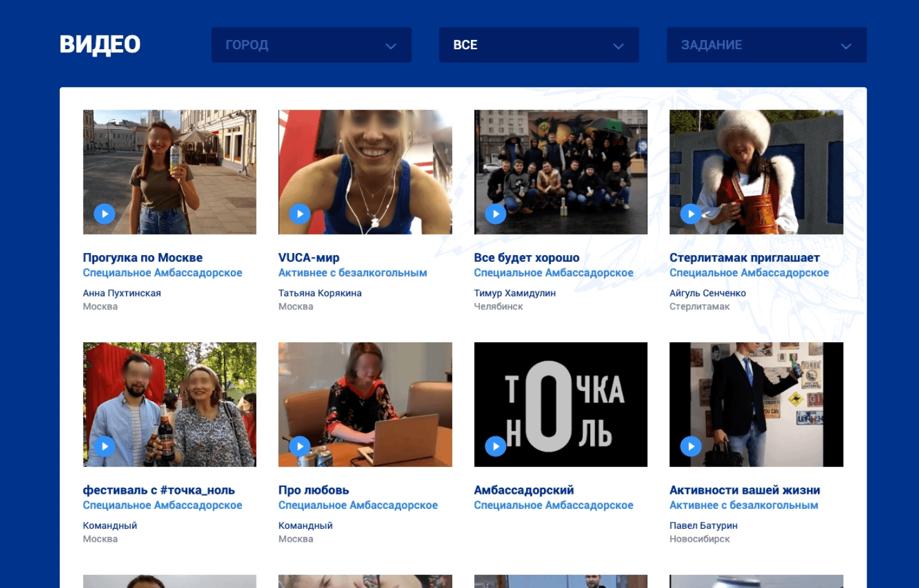
Task: Open the Про любовь laptop thumbnail
Action: click(x=365, y=405)
